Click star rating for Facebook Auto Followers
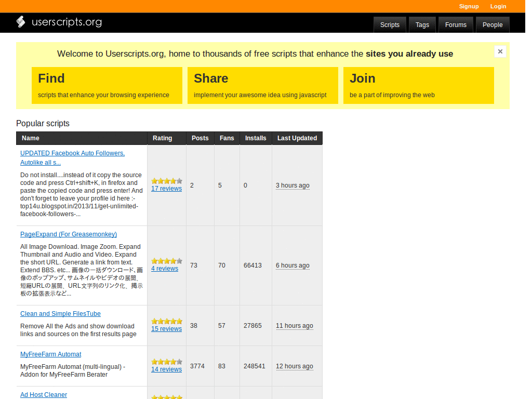This screenshot has height=399, width=532. pos(166,181)
